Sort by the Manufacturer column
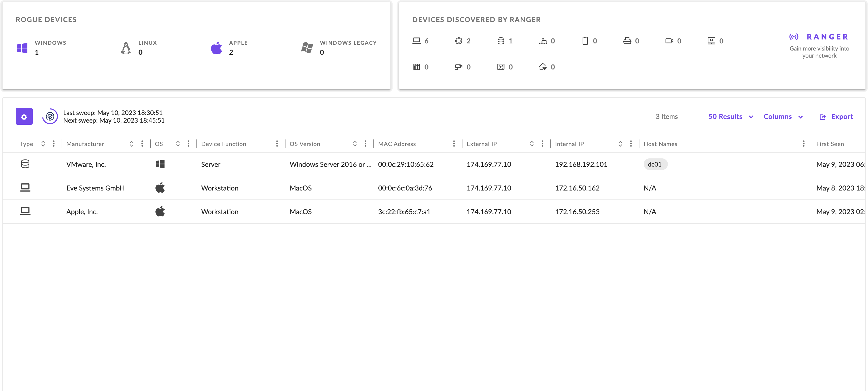Image resolution: width=868 pixels, height=391 pixels. coord(131,144)
